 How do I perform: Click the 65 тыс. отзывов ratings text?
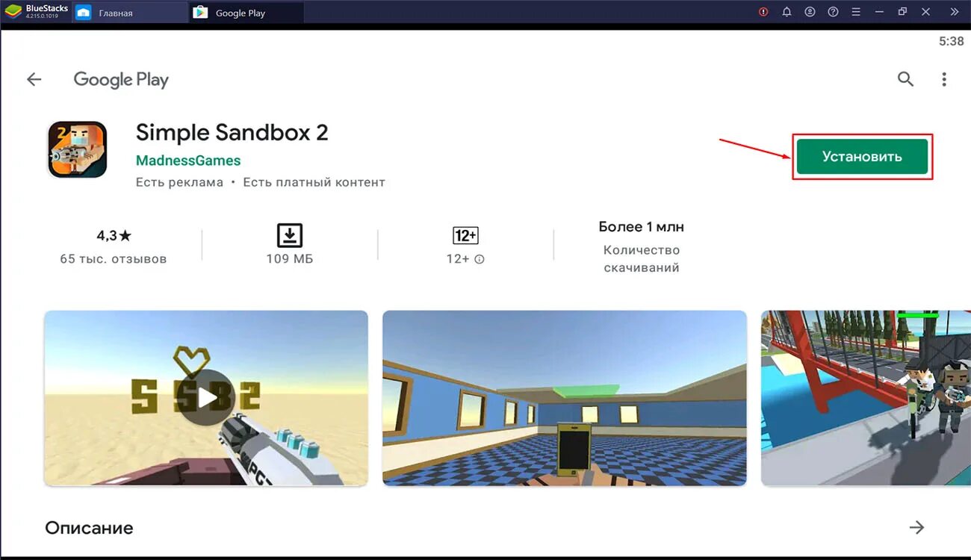tap(113, 258)
